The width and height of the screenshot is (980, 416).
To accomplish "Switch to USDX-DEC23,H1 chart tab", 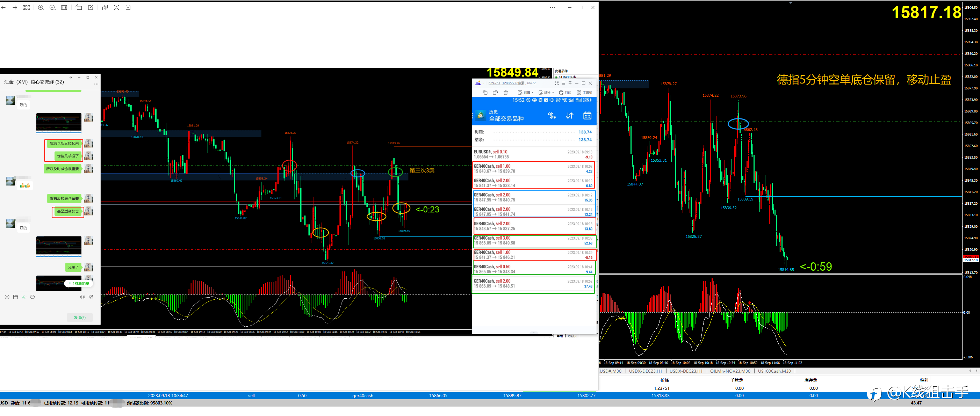I will [645, 371].
